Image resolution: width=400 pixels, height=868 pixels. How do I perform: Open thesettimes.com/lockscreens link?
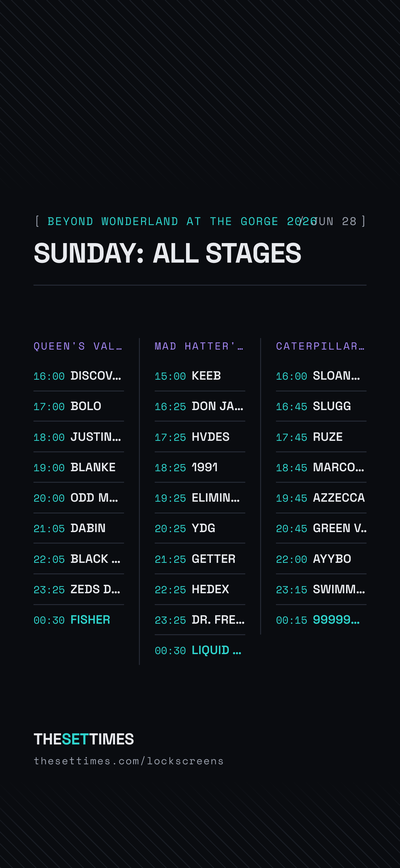(x=129, y=761)
